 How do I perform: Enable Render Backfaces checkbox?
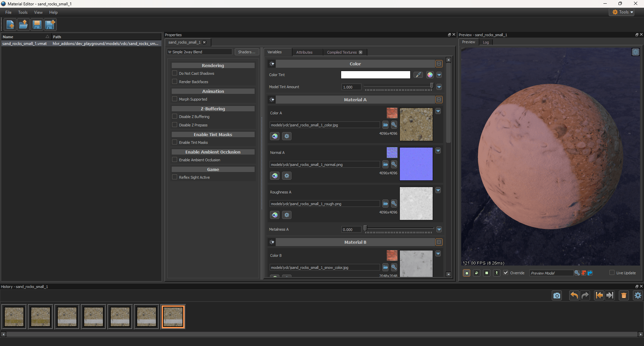pyautogui.click(x=174, y=81)
